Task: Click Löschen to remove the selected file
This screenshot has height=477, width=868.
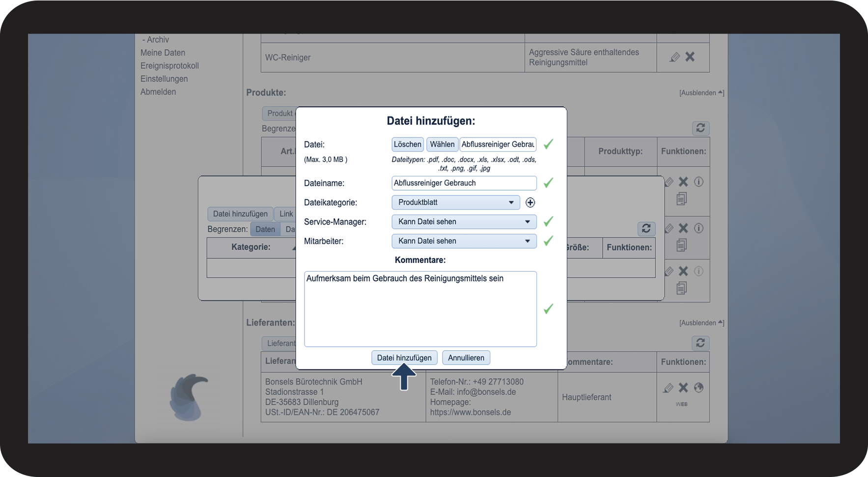Action: point(408,144)
